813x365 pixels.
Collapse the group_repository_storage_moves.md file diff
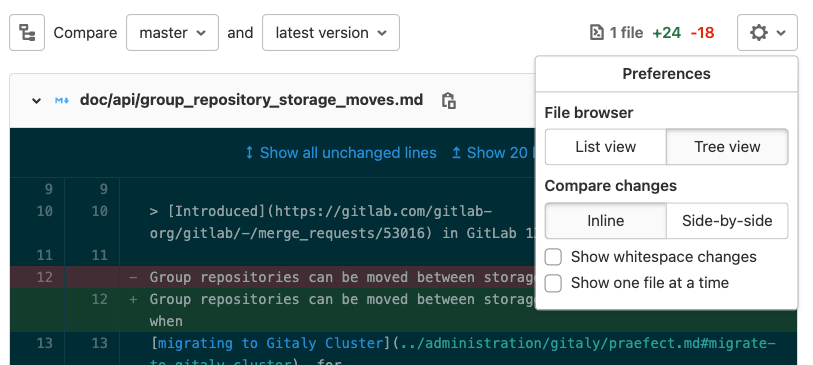pyautogui.click(x=36, y=101)
